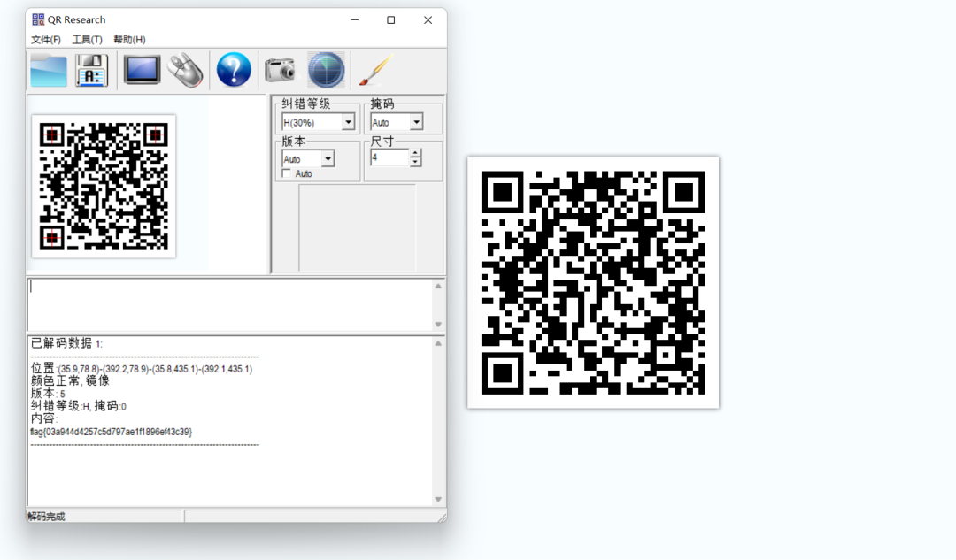Click the camera capture icon
The image size is (956, 560).
point(281,70)
